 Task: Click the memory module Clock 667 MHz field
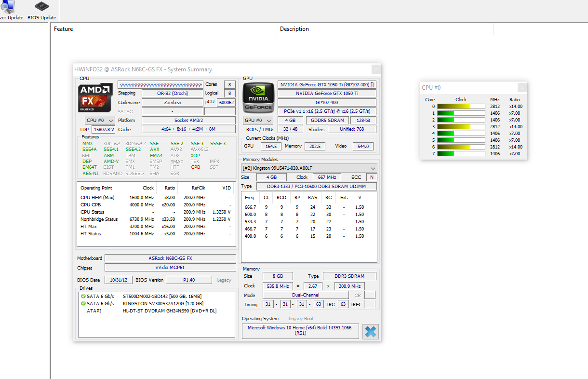tap(327, 177)
